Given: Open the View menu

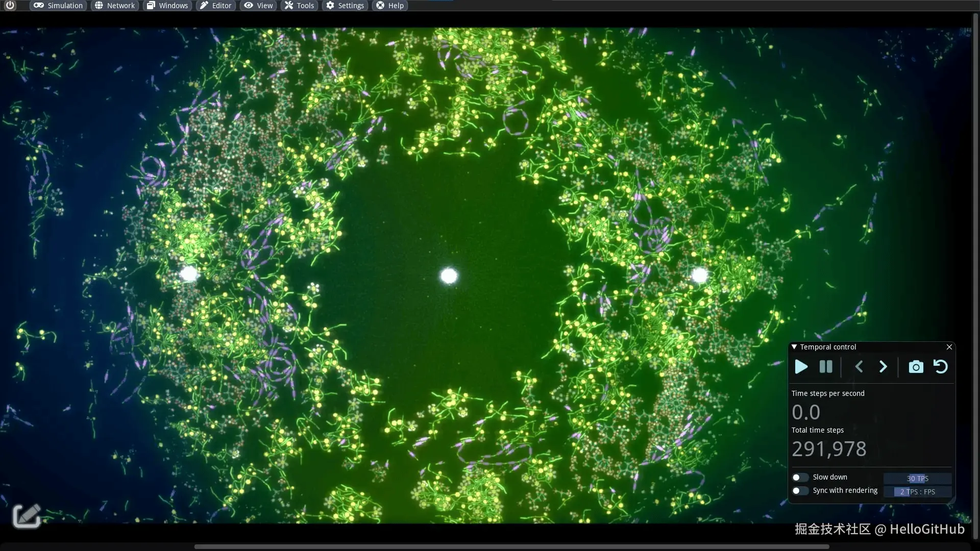Looking at the screenshot, I should pyautogui.click(x=258, y=6).
